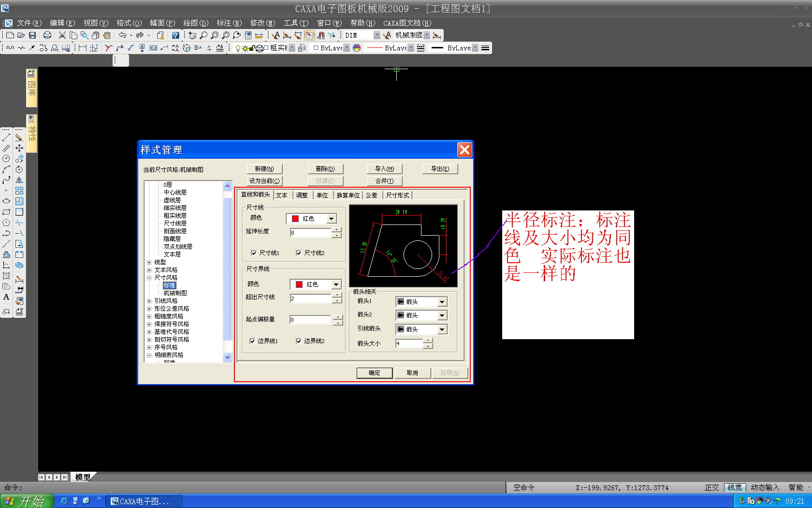Open the 引线箭头 dropdown list
Screen dimensions: 812x508
coord(442,329)
